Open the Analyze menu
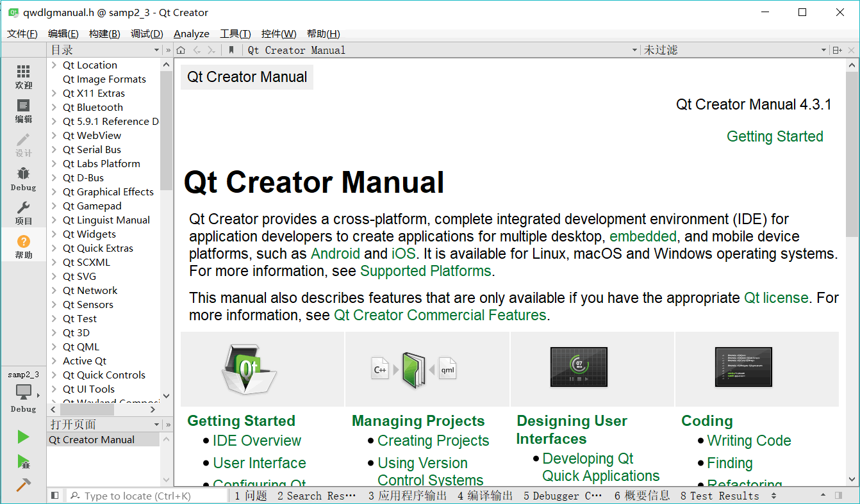The height and width of the screenshot is (504, 860). 192,34
